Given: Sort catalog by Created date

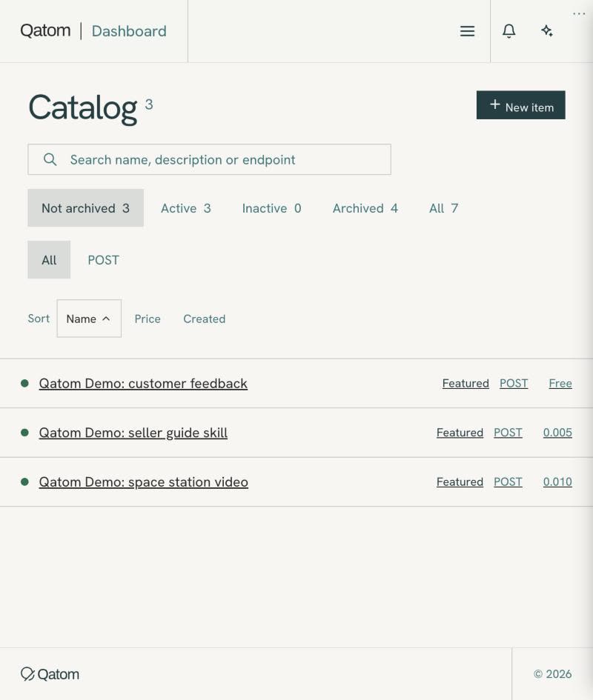Looking at the screenshot, I should pos(205,319).
